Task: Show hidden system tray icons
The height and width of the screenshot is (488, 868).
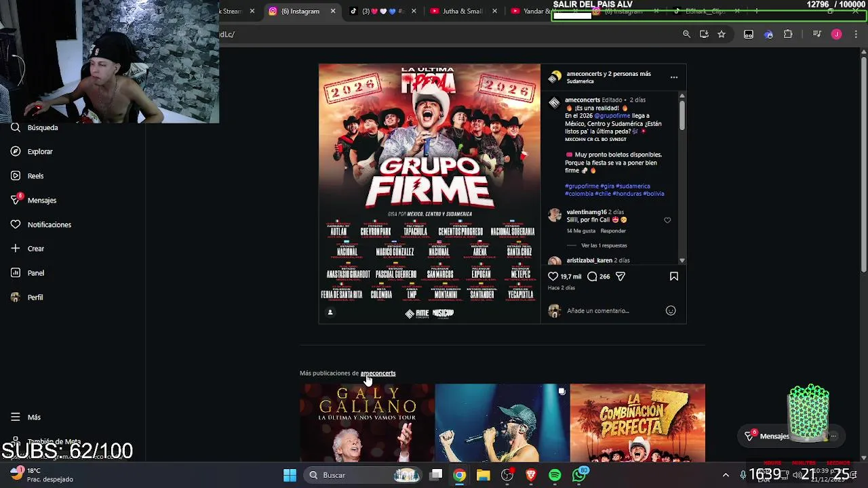Action: point(726,475)
